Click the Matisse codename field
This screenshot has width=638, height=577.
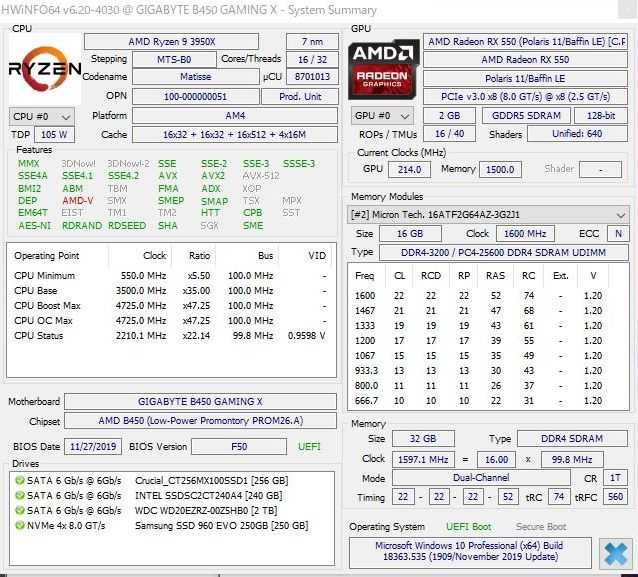coord(195,77)
